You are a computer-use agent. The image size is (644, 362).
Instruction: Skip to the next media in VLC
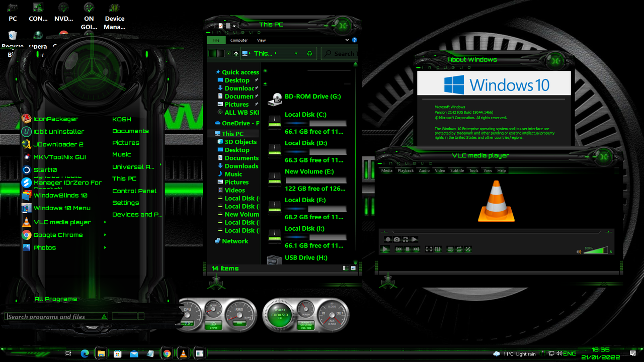(416, 249)
